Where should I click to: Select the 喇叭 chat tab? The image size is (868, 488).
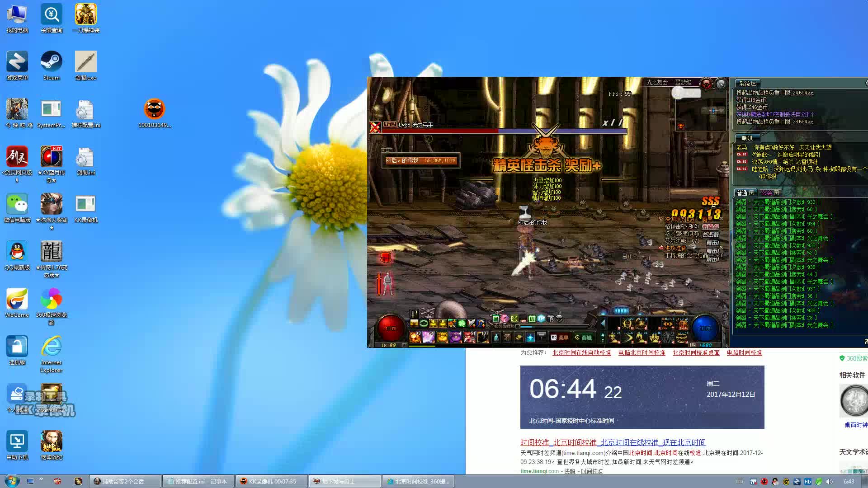tap(747, 138)
